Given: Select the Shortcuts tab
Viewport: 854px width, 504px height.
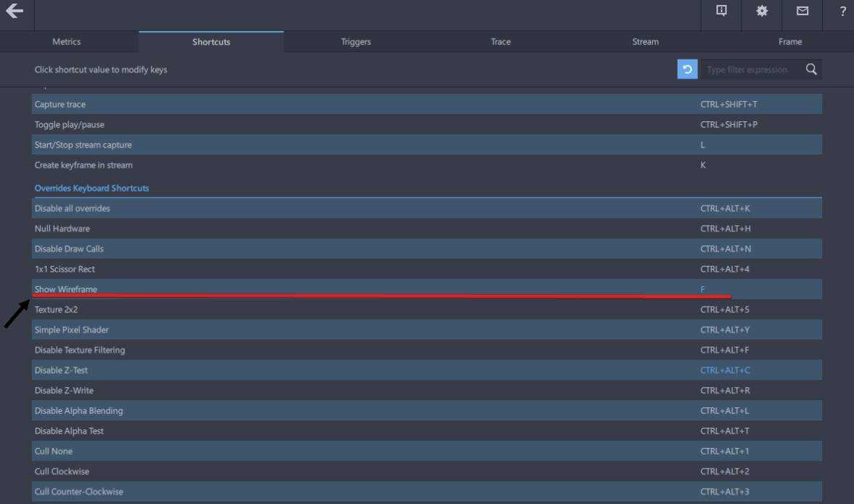Looking at the screenshot, I should (211, 42).
